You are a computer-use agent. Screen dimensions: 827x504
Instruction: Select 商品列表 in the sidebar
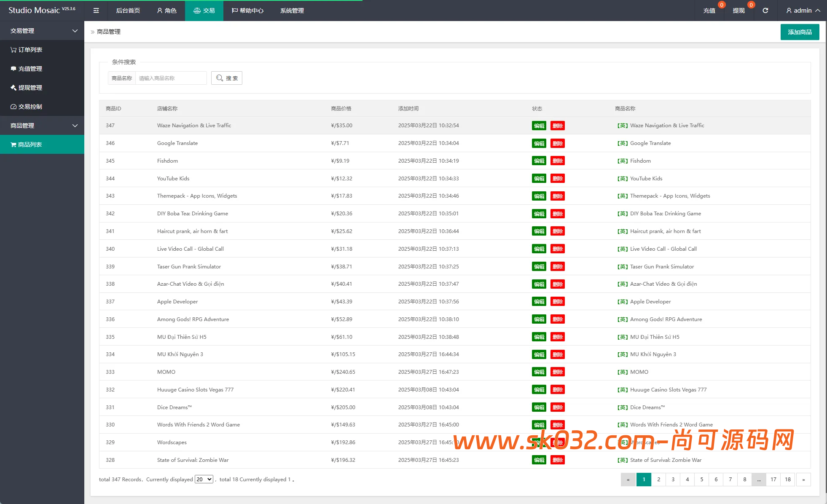30,145
